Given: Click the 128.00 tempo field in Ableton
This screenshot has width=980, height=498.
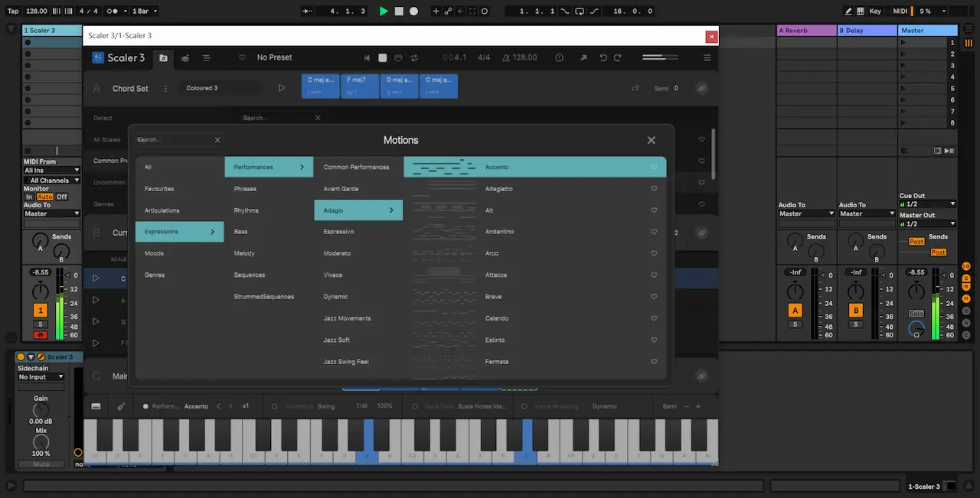Looking at the screenshot, I should [x=36, y=11].
